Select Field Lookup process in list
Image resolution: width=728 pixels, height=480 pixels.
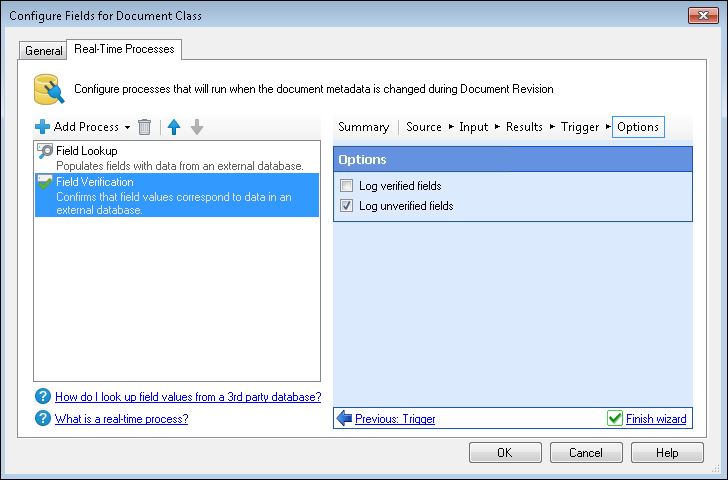tap(177, 158)
